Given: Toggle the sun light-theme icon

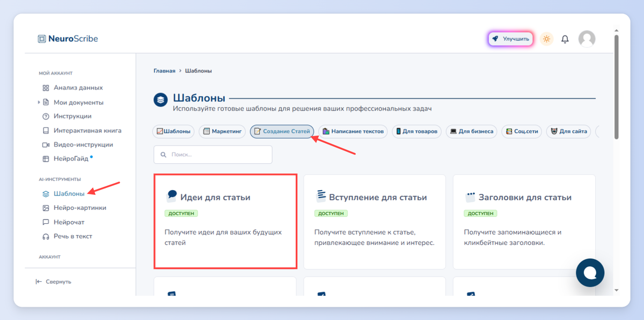Looking at the screenshot, I should 546,39.
